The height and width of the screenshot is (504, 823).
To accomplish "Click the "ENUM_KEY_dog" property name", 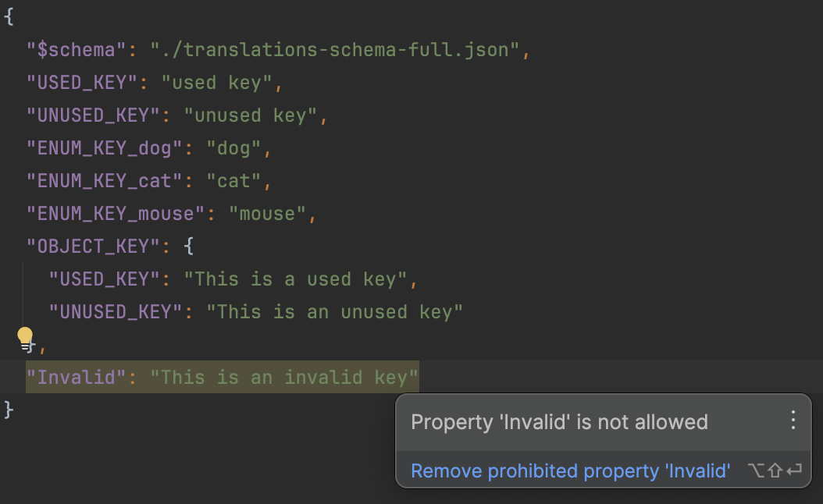I will (x=102, y=147).
